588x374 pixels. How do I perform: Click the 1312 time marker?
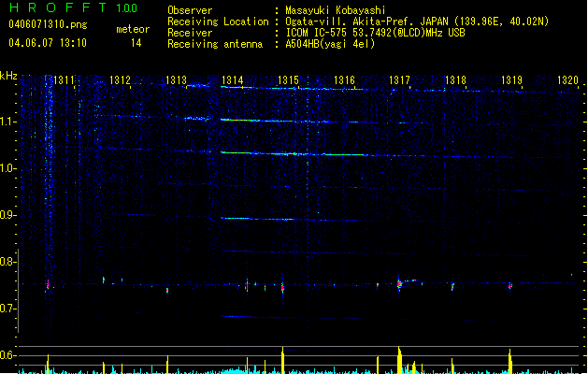point(120,79)
